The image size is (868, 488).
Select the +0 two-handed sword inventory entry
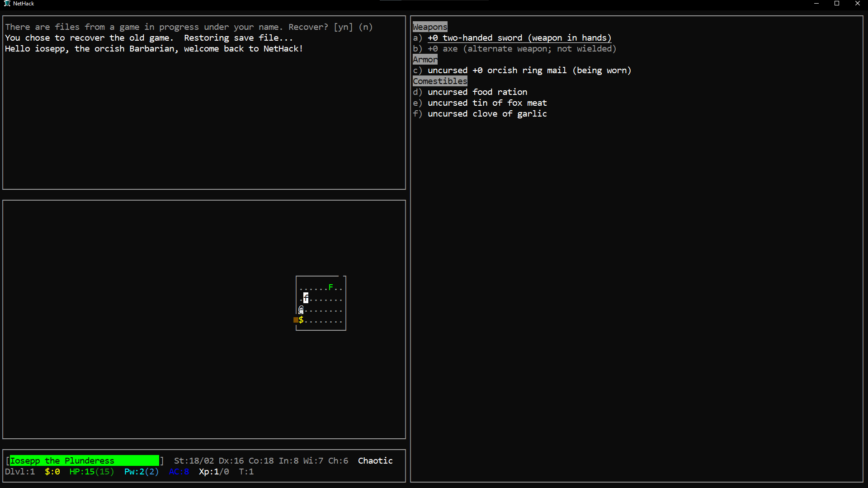coord(512,38)
